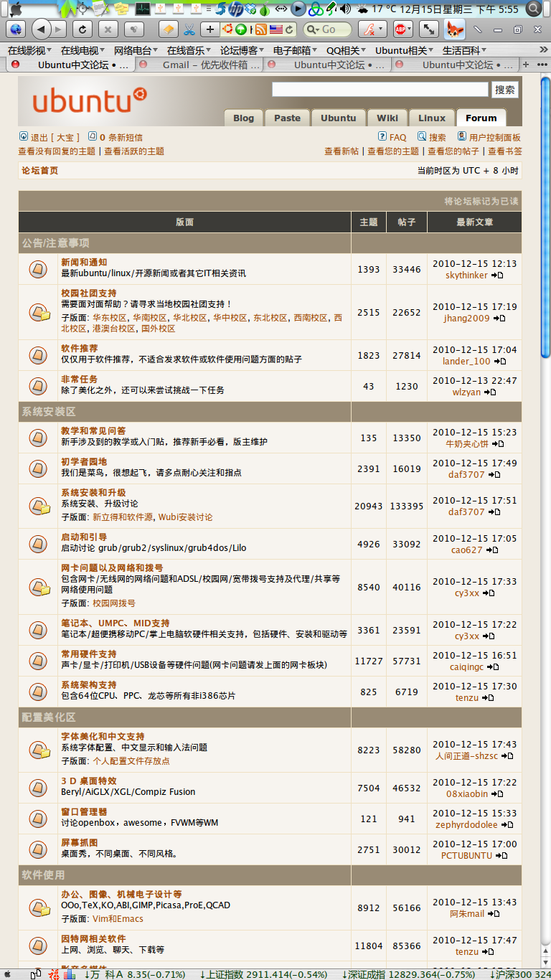Image resolution: width=551 pixels, height=980 pixels.
Task: Open the Blog tab on Ubuntu site
Action: (x=243, y=118)
